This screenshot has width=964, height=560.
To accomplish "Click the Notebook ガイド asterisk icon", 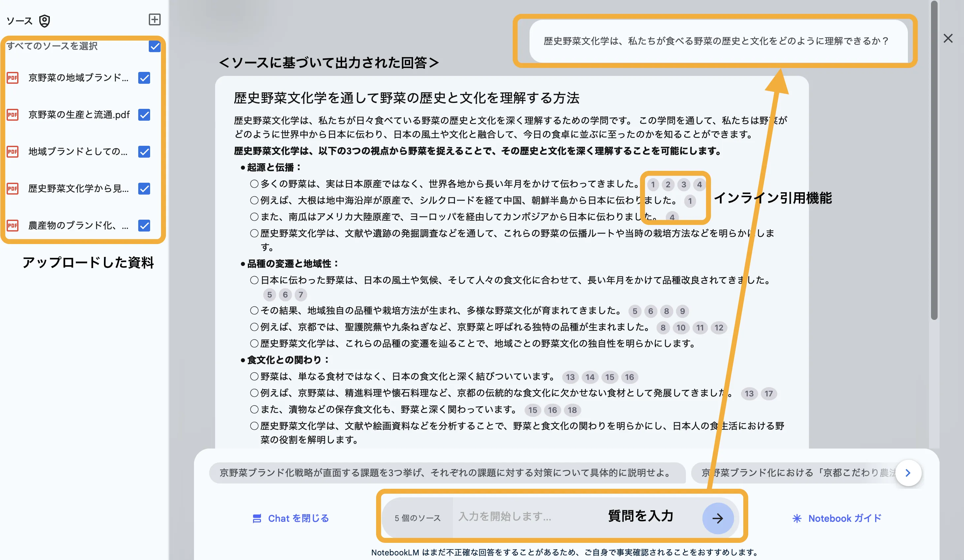I will (797, 518).
